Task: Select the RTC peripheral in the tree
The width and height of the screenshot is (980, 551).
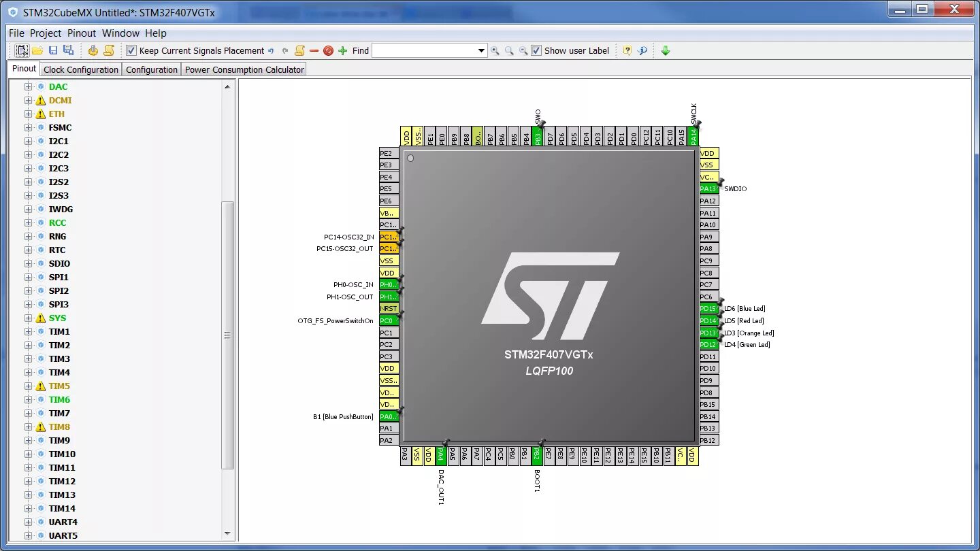Action: coord(57,250)
